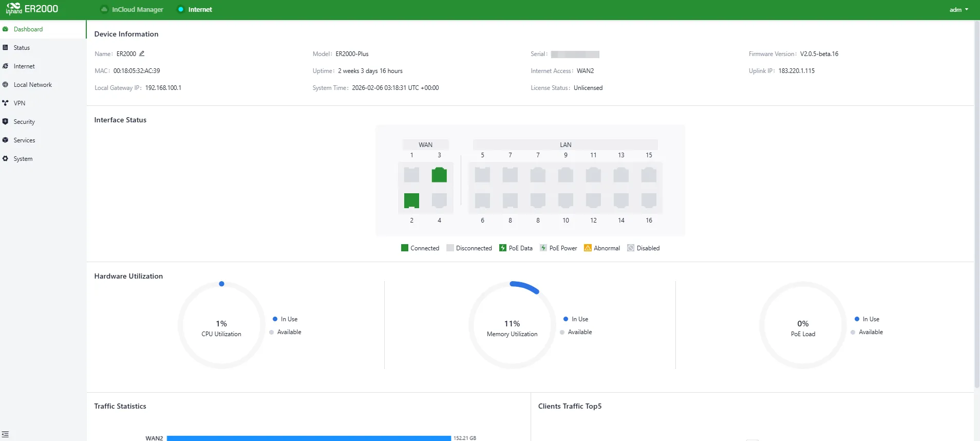980x441 pixels.
Task: Select LAN port 5 icon
Action: 482,175
